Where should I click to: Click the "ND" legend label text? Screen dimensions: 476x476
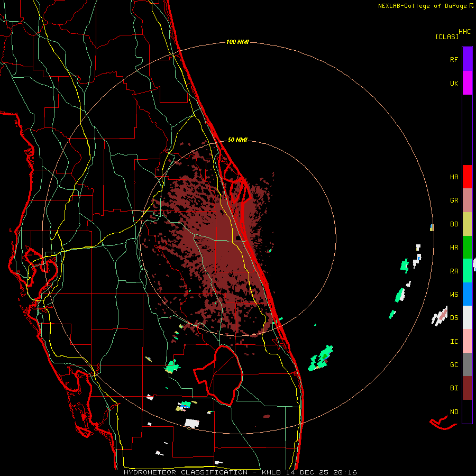pos(454,412)
